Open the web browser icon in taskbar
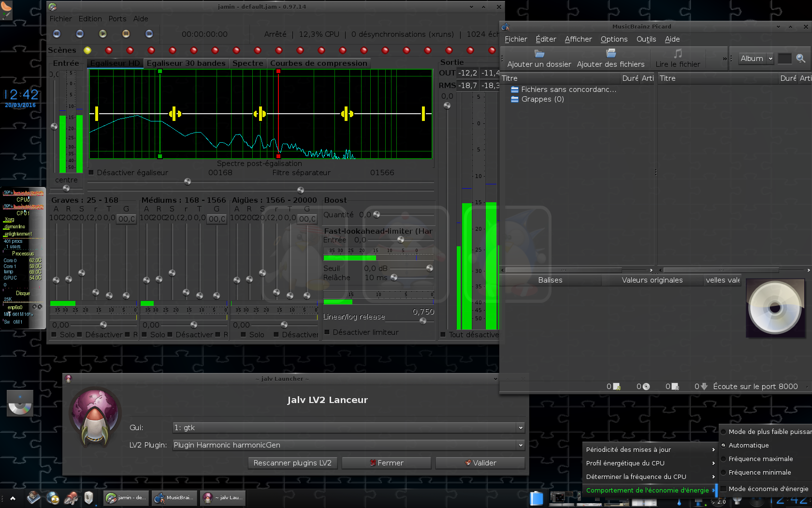 coord(53,498)
